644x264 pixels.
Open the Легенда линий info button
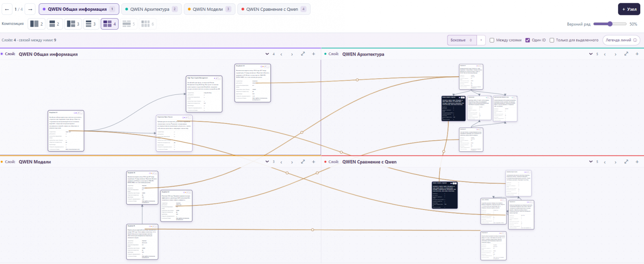click(x=621, y=40)
